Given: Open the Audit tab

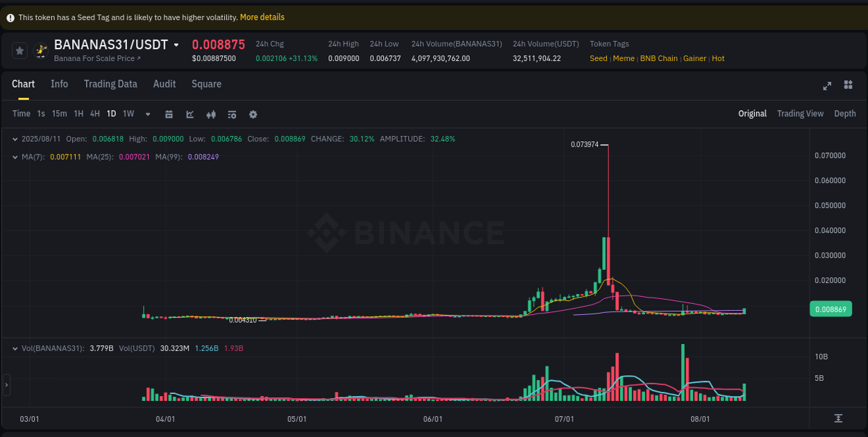Looking at the screenshot, I should [165, 84].
